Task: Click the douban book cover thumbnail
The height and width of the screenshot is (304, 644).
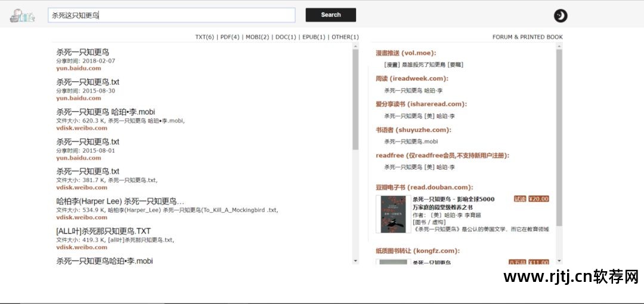Action: click(393, 214)
